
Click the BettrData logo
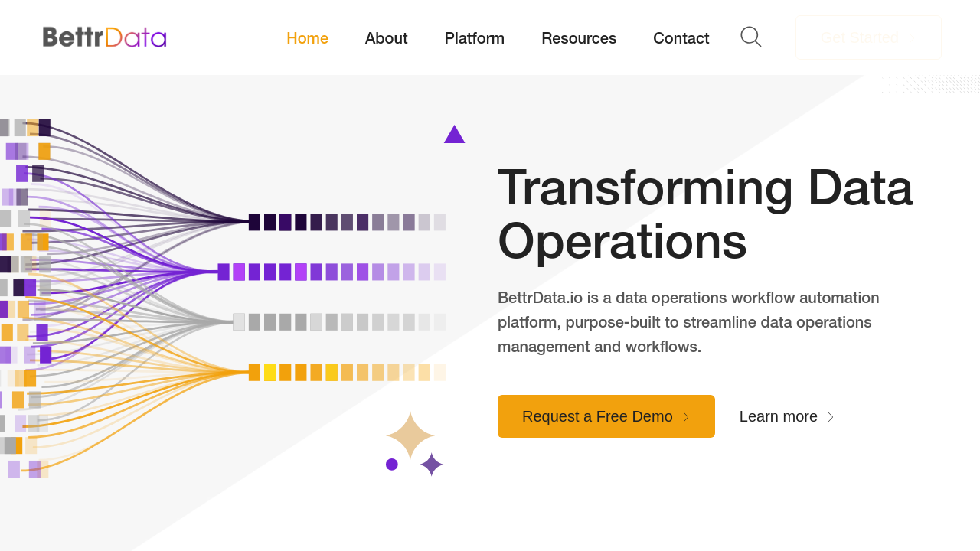pos(104,37)
